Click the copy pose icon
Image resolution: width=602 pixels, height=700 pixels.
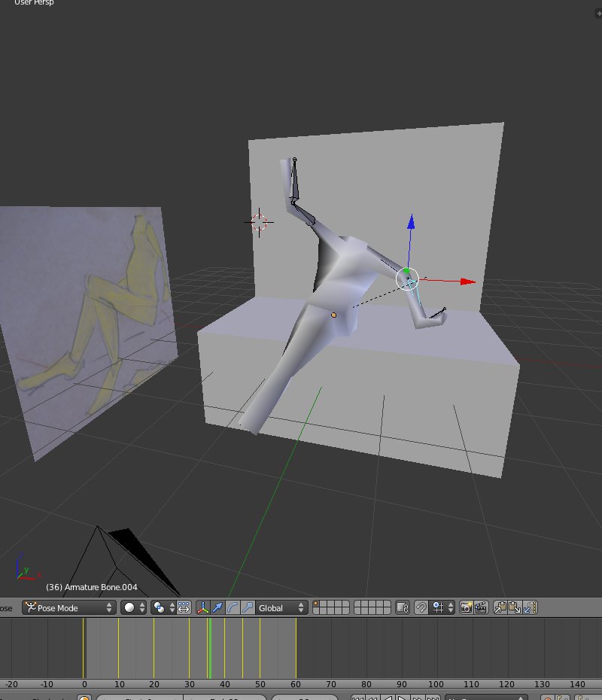click(x=500, y=607)
